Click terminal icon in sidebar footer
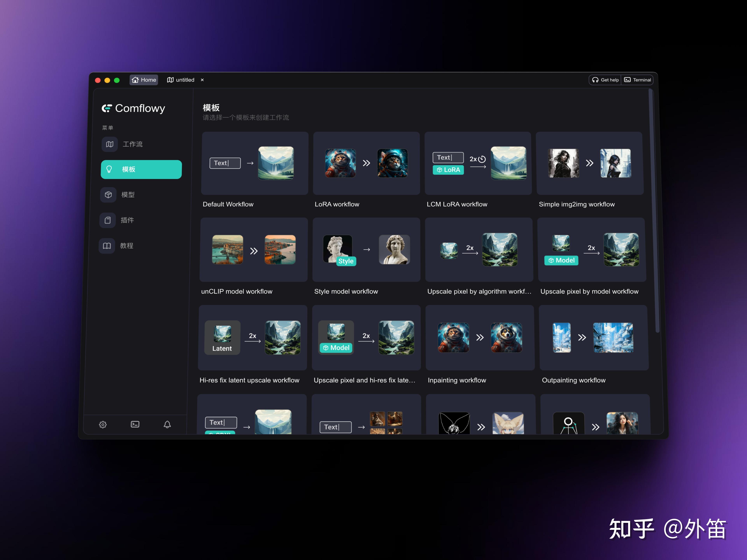 click(x=135, y=424)
